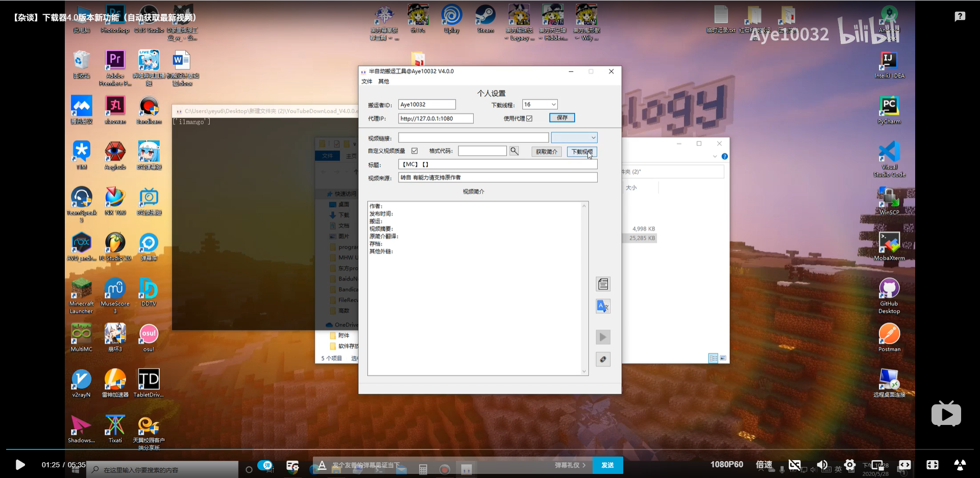
Task: Click the 保存 button
Action: tap(562, 118)
